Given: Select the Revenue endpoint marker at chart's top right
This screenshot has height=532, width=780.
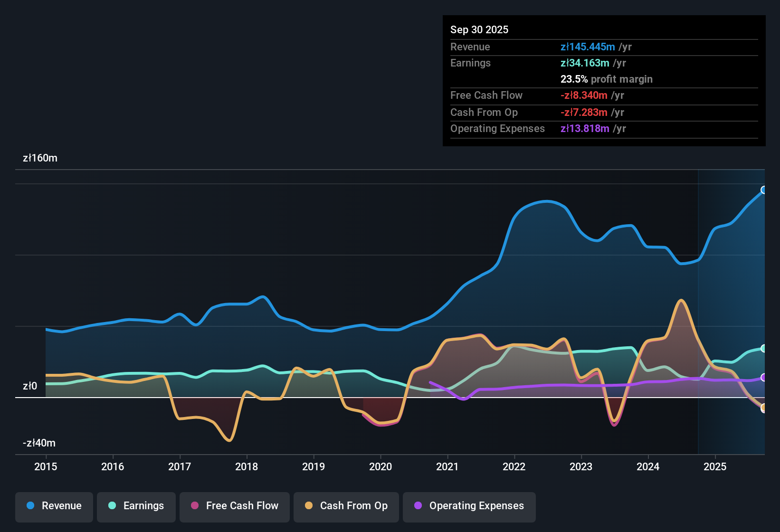Looking at the screenshot, I should click(764, 190).
